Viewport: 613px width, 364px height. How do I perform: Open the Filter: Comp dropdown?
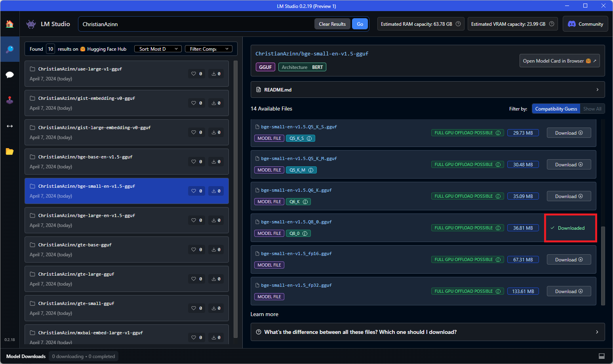pos(209,49)
